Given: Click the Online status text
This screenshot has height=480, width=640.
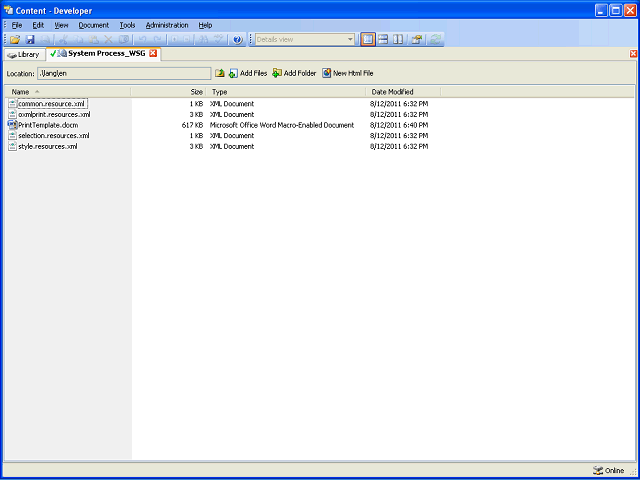Looking at the screenshot, I should [x=614, y=471].
